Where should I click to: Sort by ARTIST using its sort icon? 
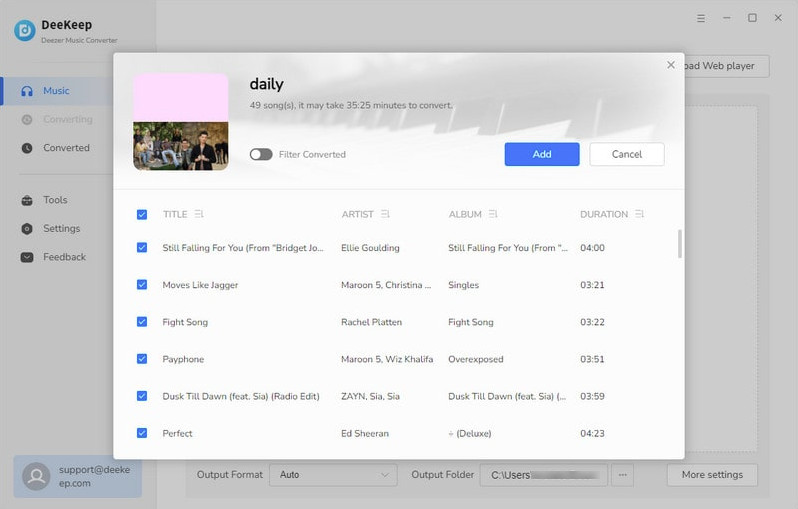coord(385,214)
